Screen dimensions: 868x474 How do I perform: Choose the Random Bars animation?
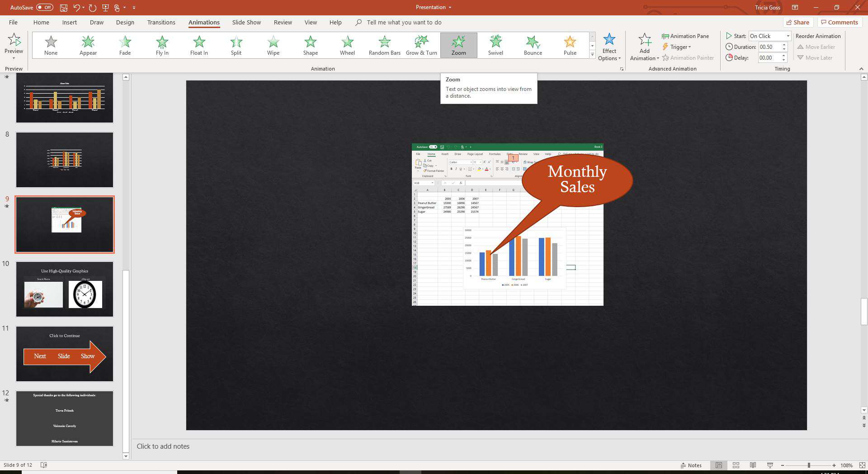384,45
